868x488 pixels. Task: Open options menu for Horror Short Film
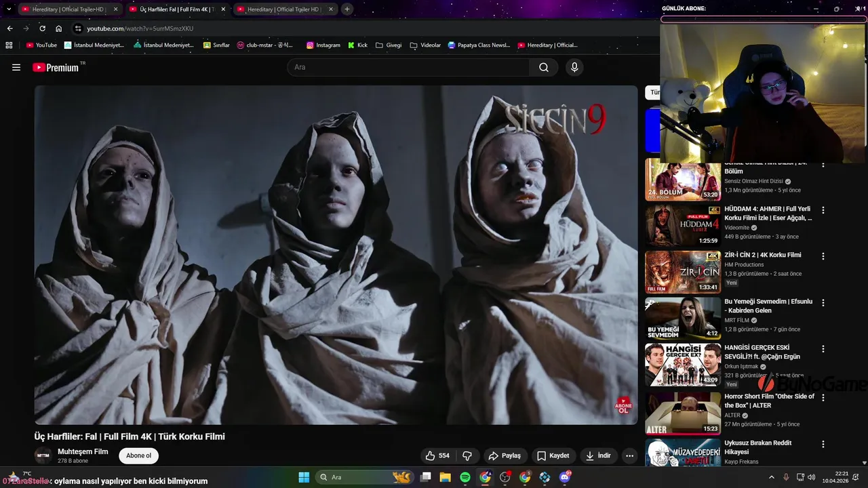pos(823,397)
